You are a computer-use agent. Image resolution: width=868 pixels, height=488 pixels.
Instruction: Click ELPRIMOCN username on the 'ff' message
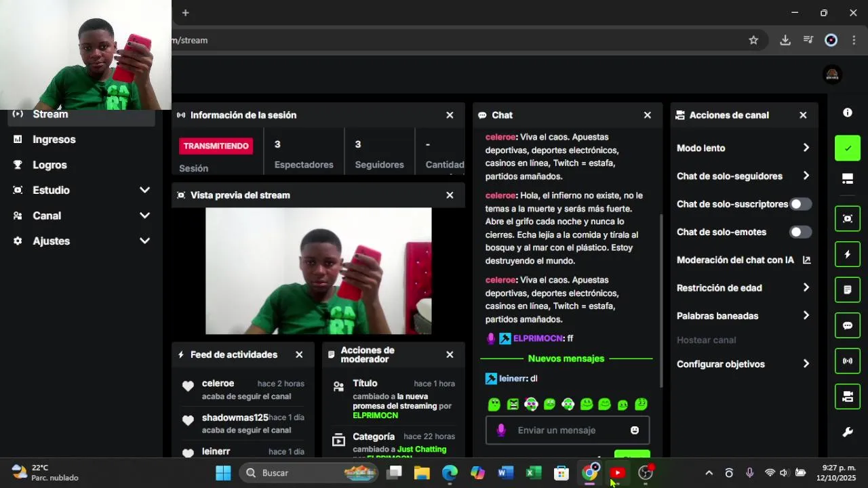[x=538, y=338]
